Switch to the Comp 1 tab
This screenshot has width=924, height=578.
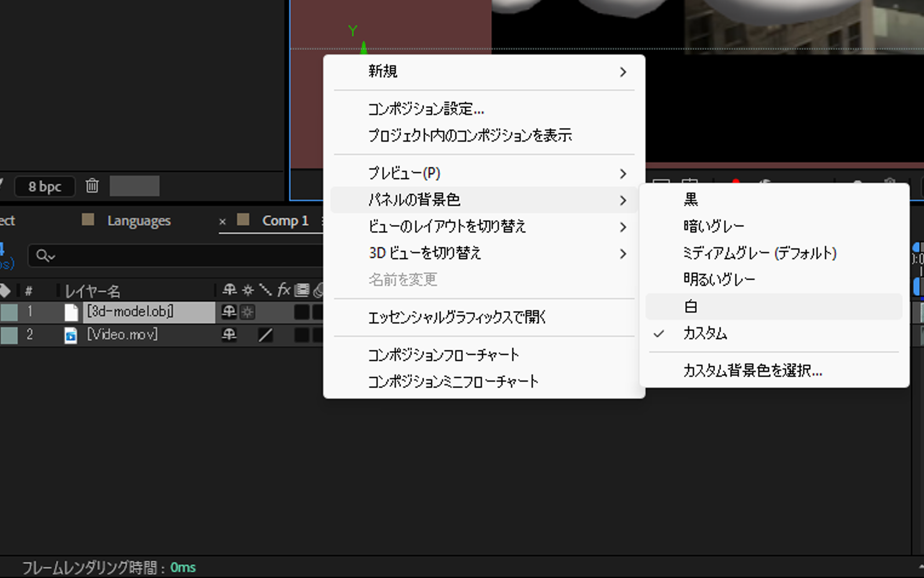coord(285,220)
